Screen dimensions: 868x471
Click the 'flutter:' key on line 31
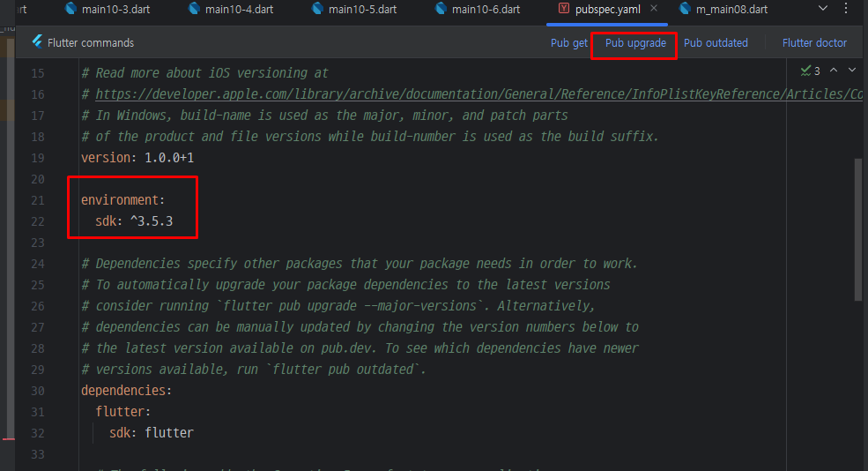[122, 412]
